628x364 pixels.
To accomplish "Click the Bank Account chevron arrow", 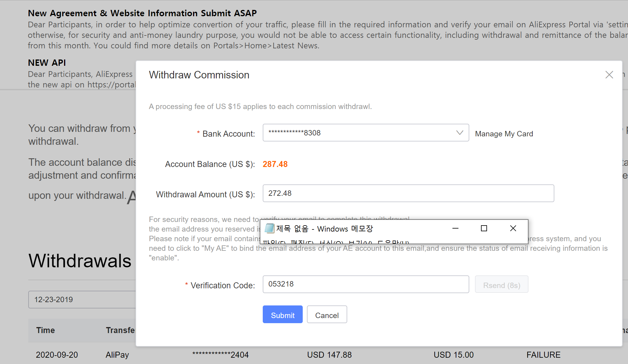I will coord(459,133).
